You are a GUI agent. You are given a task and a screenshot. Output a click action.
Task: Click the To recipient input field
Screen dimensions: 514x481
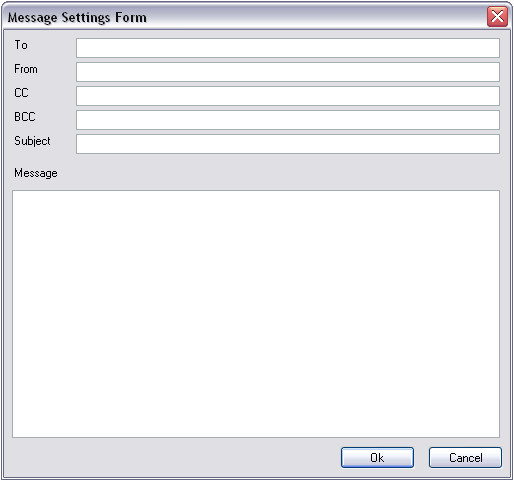pyautogui.click(x=288, y=48)
